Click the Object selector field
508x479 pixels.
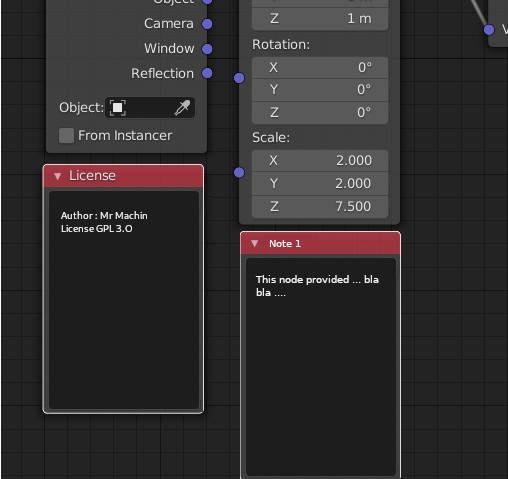150,108
